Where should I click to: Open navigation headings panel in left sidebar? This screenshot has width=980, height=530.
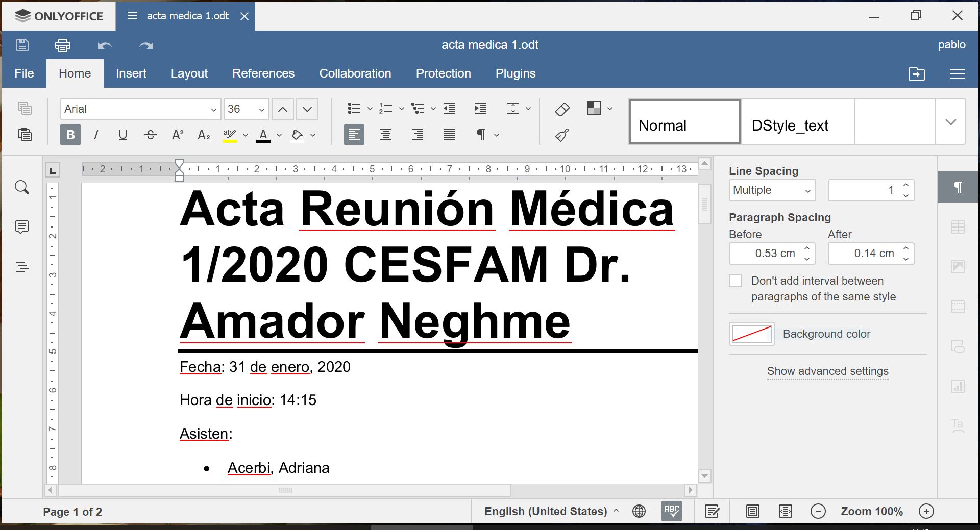tap(22, 266)
